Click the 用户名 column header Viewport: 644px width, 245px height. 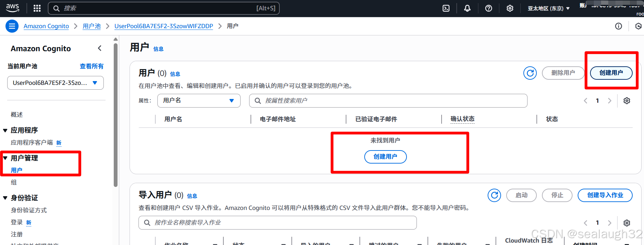pos(173,119)
